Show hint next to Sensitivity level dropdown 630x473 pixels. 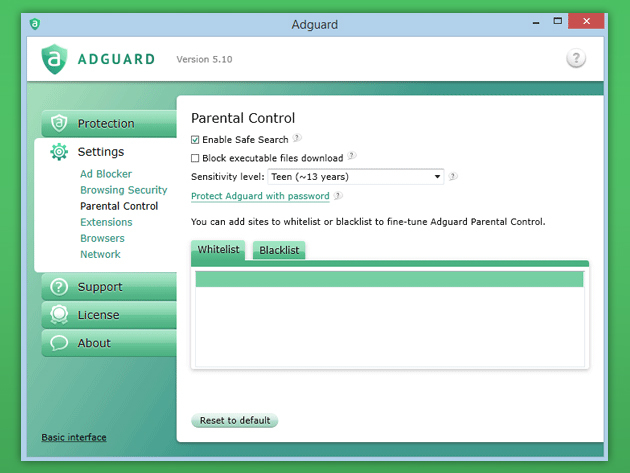click(x=453, y=176)
